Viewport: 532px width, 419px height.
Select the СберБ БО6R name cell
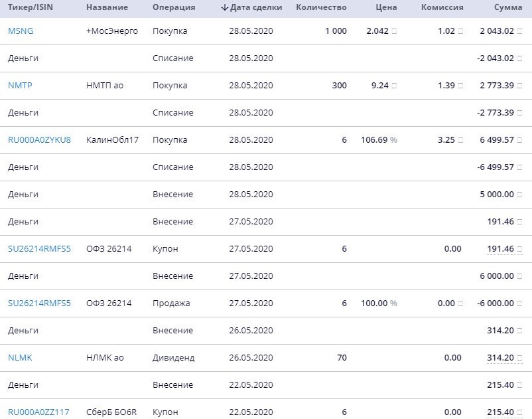tap(111, 412)
